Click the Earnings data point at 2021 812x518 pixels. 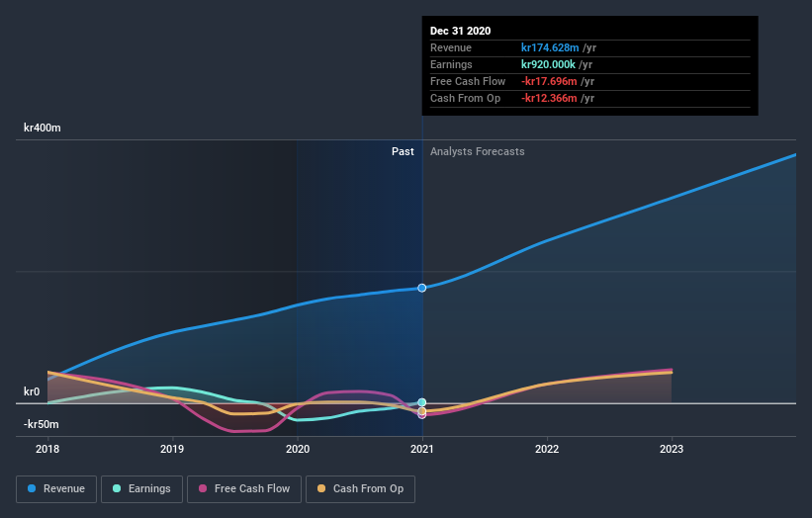pyautogui.click(x=422, y=402)
